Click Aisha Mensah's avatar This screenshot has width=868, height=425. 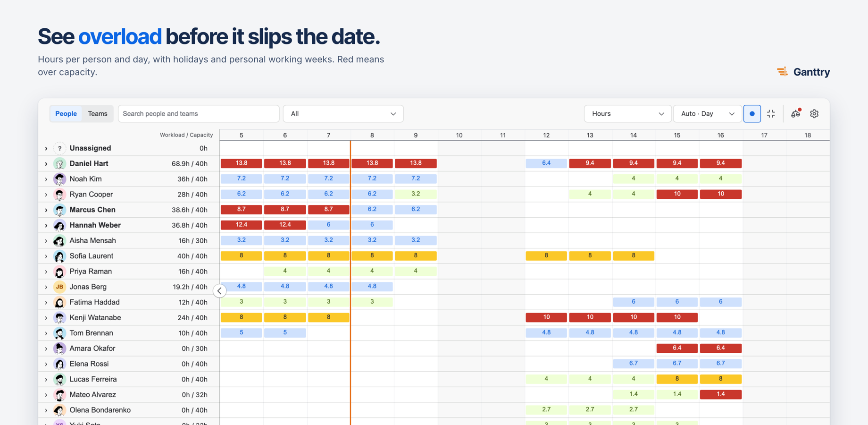click(59, 241)
